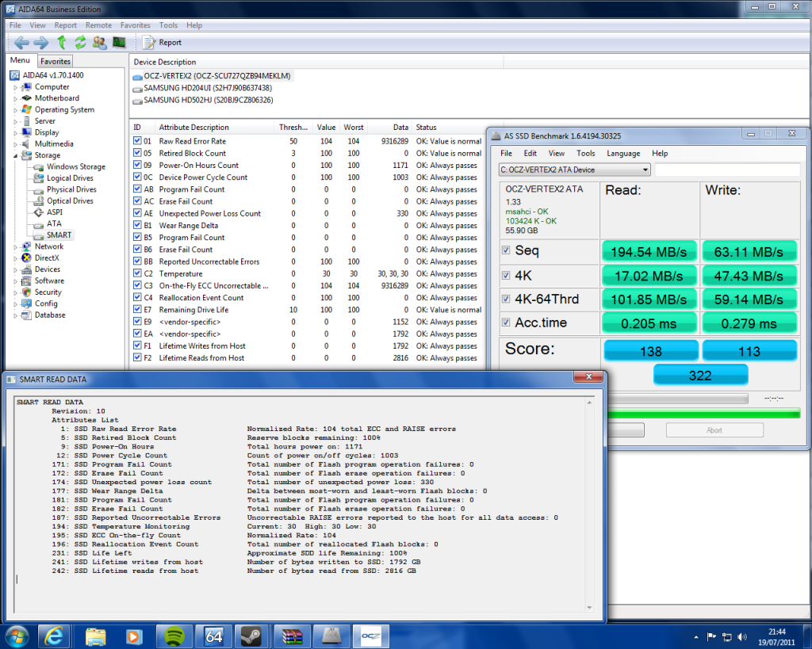
Task: Open the AIDA64 Favorites menu
Action: pos(135,25)
